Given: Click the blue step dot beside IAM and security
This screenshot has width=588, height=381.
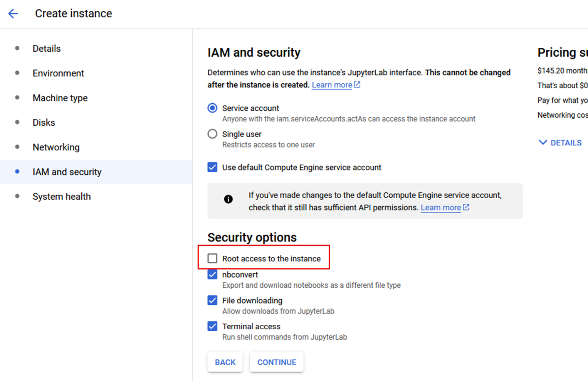Looking at the screenshot, I should point(17,172).
